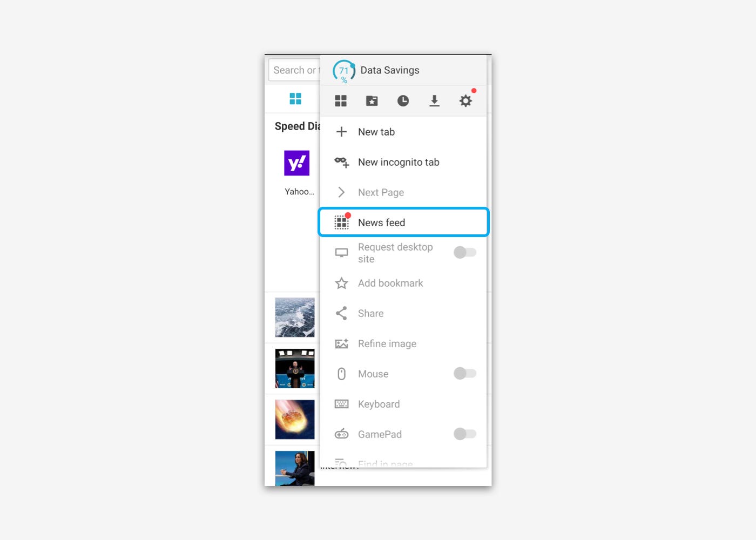Open the Data Savings percentage indicator
The width and height of the screenshot is (756, 540).
pos(343,71)
